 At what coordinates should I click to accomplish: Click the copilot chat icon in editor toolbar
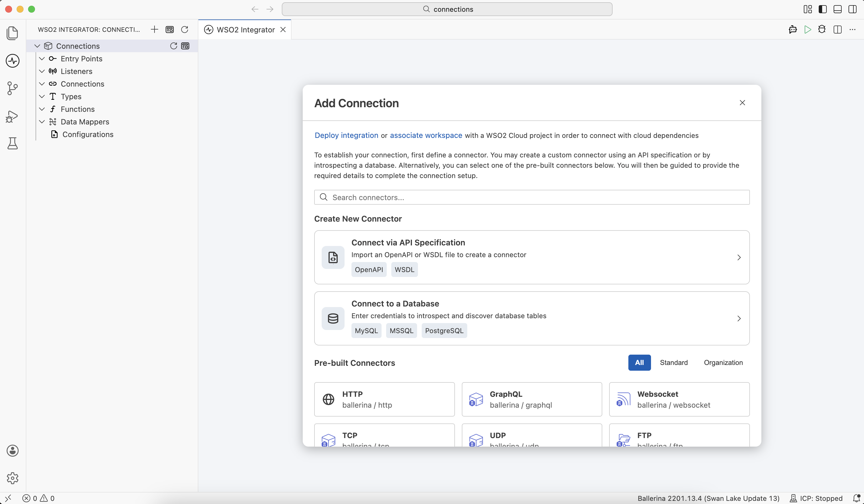[x=793, y=30]
